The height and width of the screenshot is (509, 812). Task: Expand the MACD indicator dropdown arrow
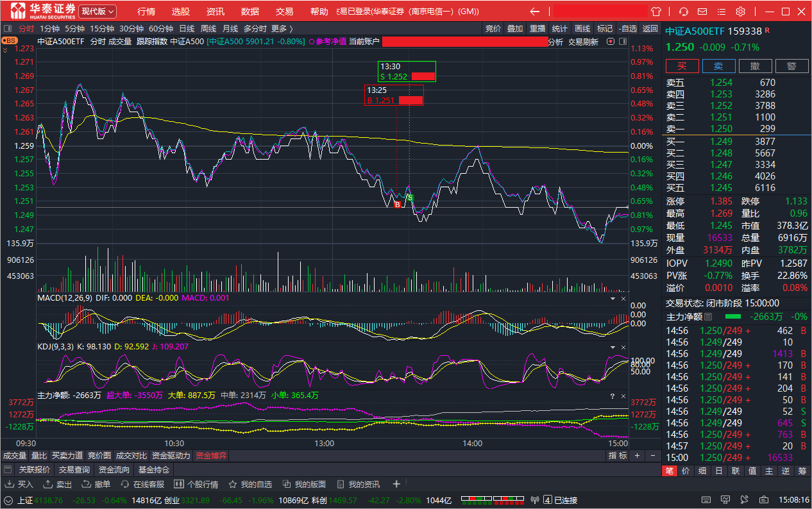[611, 299]
